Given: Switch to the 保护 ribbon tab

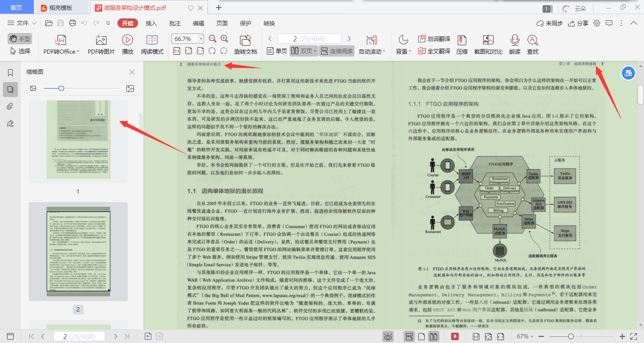Looking at the screenshot, I should coord(246,23).
